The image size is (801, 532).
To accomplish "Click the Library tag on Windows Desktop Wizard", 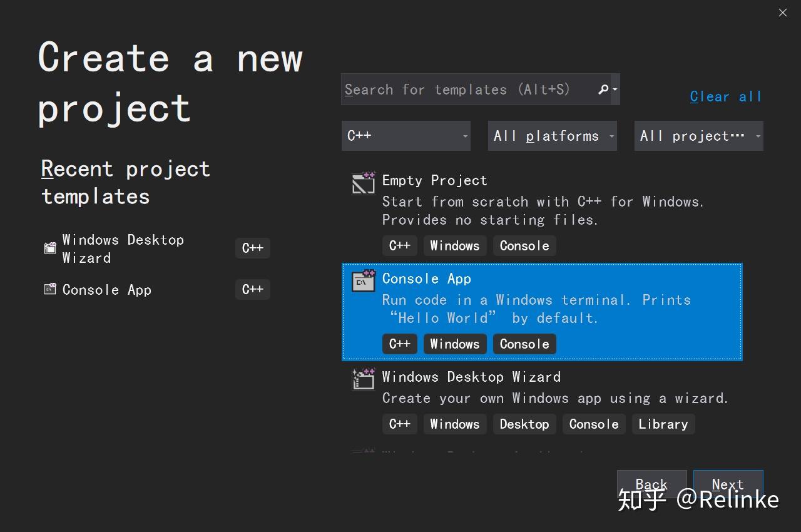I will click(x=663, y=424).
